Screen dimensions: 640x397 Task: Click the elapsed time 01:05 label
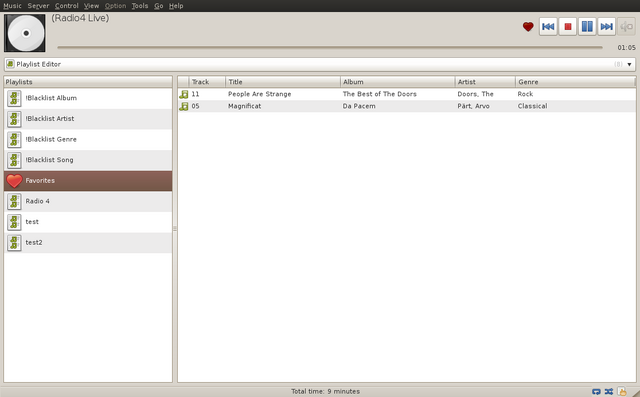coord(626,48)
